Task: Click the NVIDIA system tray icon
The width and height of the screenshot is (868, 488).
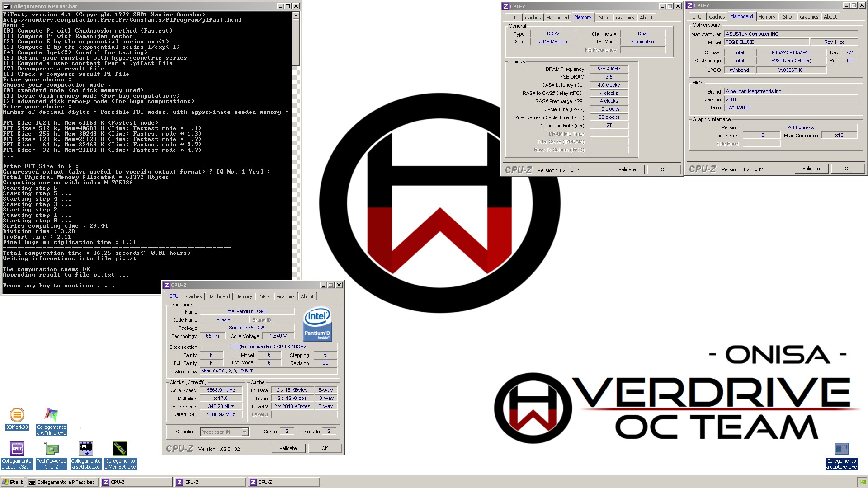Action: [862, 482]
